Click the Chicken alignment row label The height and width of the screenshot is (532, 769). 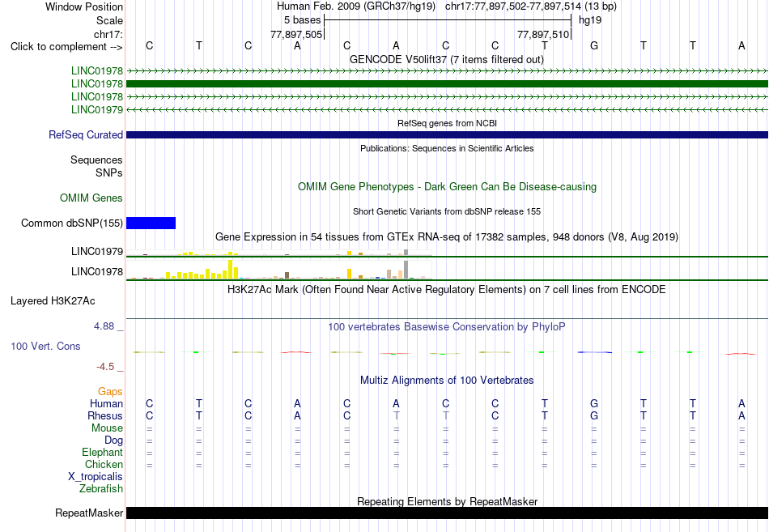[104, 464]
